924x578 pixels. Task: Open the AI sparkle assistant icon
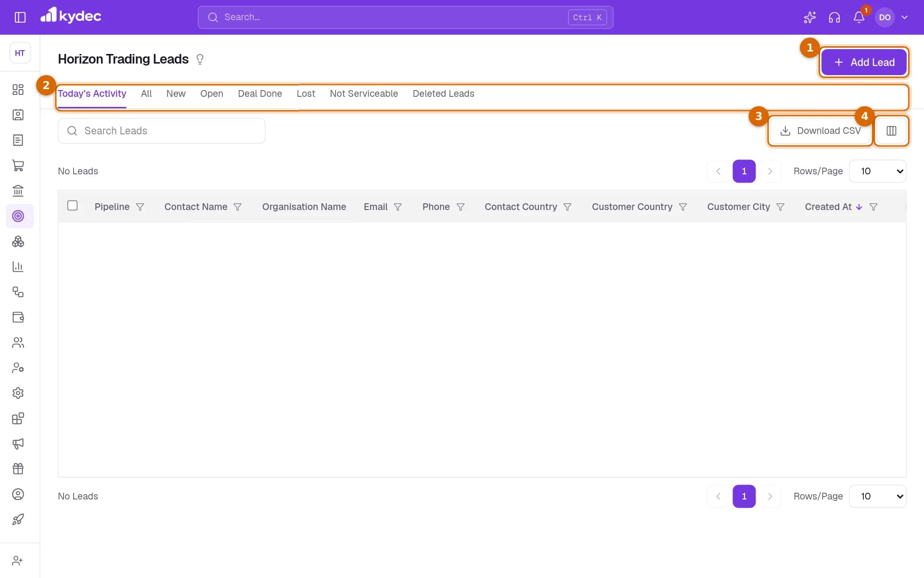point(809,17)
